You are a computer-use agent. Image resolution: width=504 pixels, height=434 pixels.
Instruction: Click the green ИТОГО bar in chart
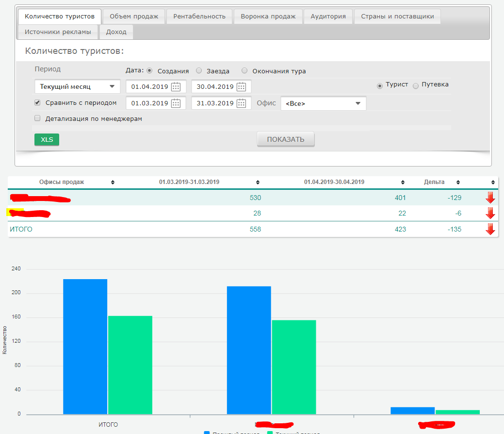click(130, 365)
